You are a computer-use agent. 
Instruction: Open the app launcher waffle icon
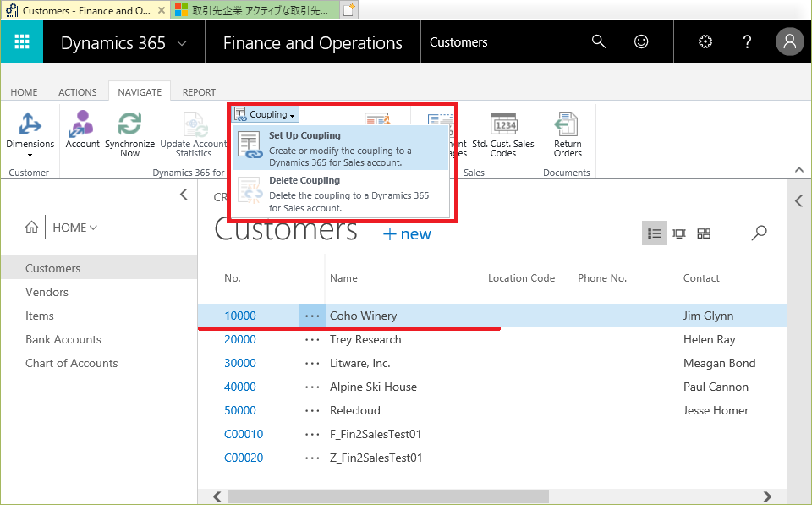coord(22,41)
